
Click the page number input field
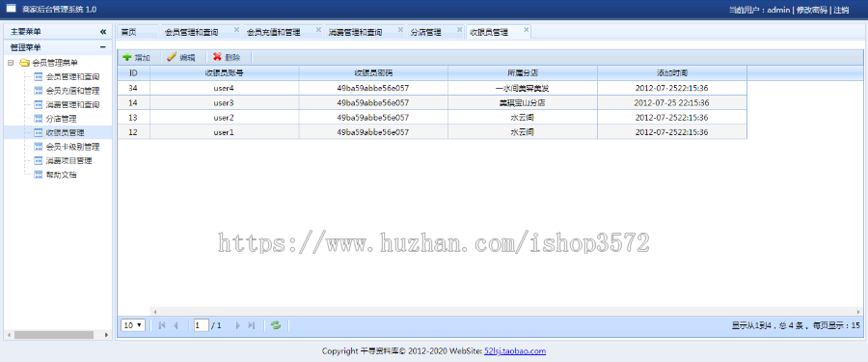[x=201, y=325]
